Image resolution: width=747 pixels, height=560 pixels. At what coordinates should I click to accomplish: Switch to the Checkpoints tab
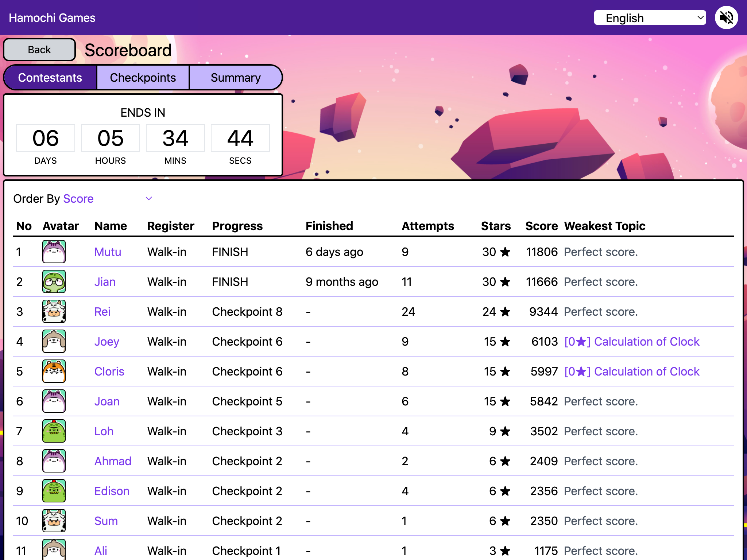[143, 78]
